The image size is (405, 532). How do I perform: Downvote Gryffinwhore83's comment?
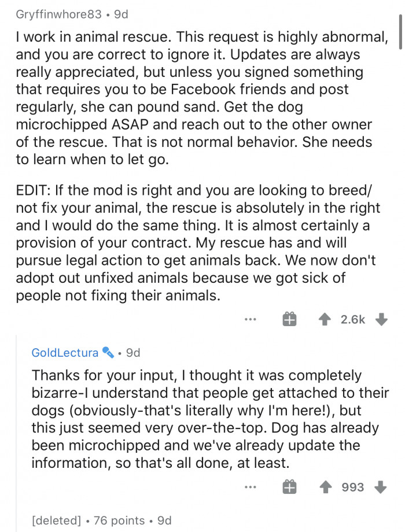coord(381,319)
